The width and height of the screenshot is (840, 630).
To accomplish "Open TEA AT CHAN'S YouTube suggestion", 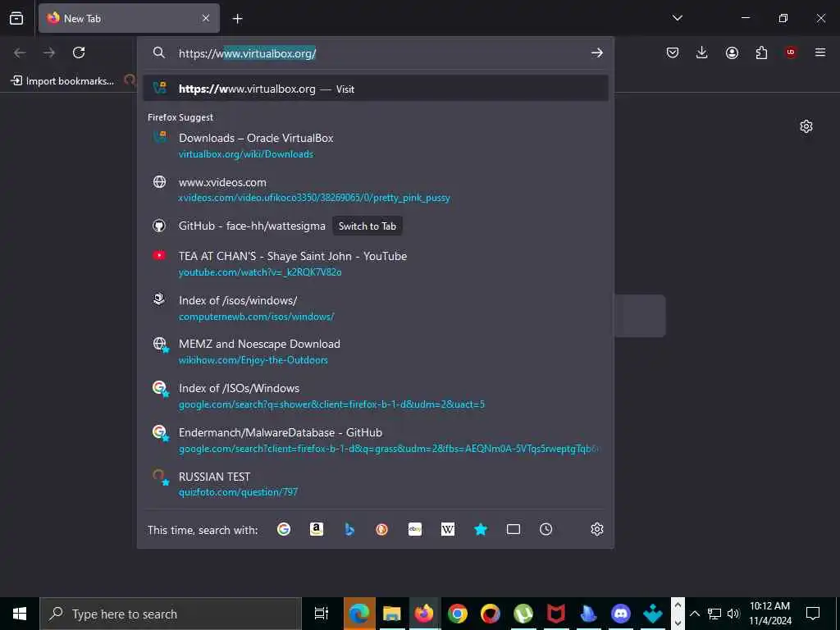I will point(376,263).
